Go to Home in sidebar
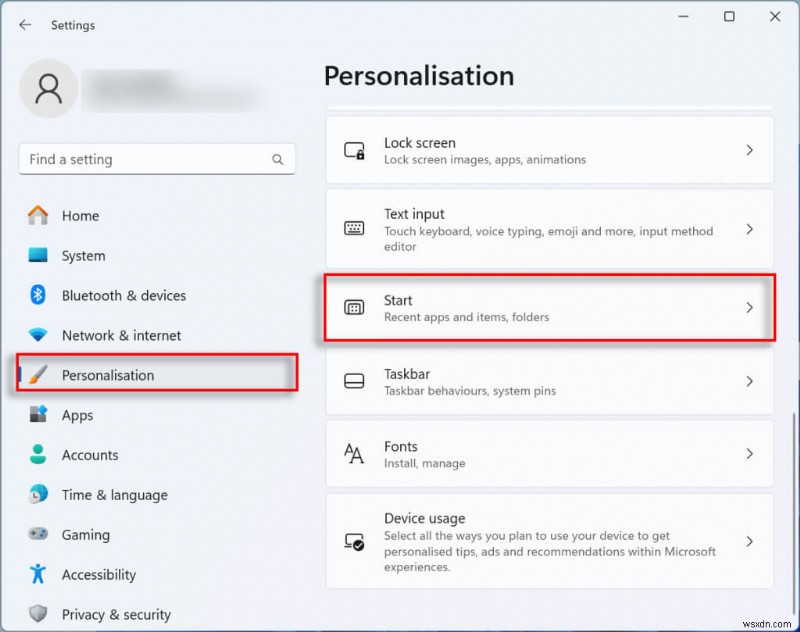Viewport: 800px width, 632px height. tap(157, 215)
